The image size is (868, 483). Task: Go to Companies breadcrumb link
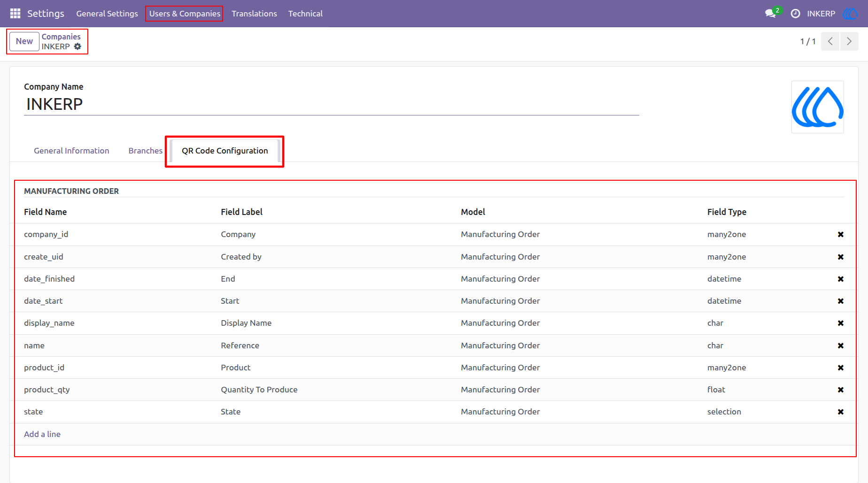click(x=61, y=37)
